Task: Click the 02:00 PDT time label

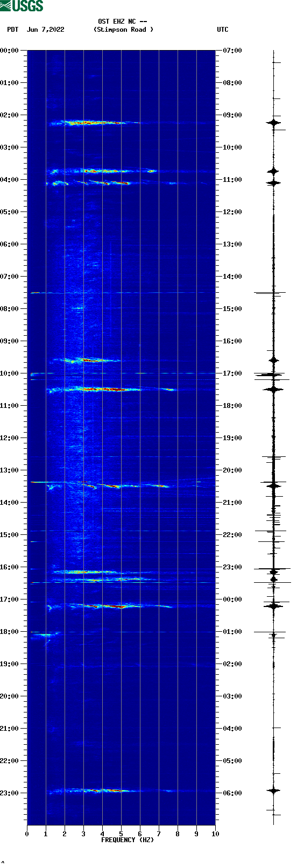Action: [x=10, y=115]
